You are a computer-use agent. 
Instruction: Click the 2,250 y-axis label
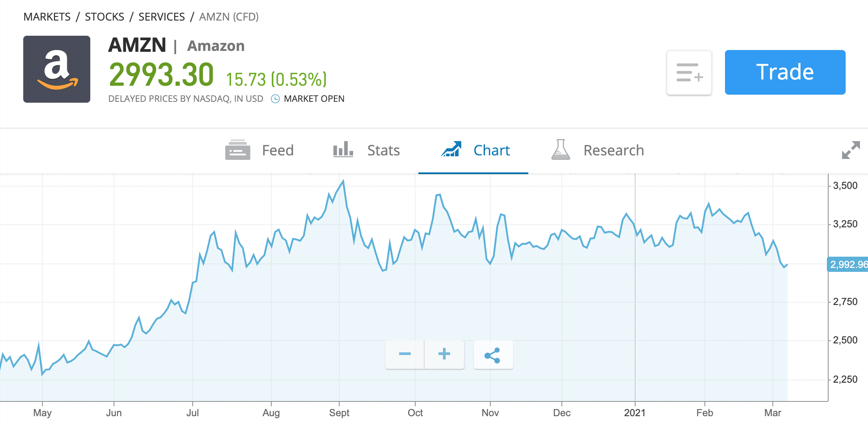(845, 380)
